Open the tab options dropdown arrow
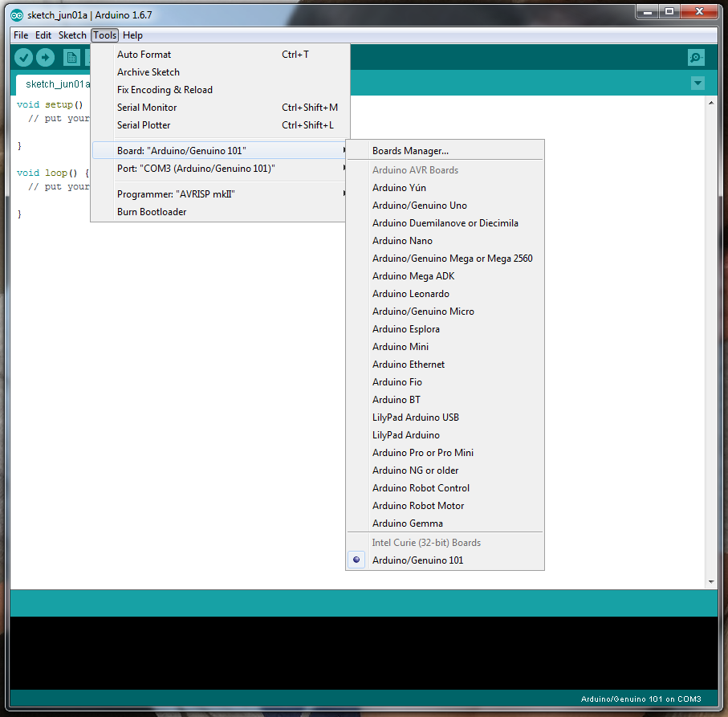 (697, 84)
